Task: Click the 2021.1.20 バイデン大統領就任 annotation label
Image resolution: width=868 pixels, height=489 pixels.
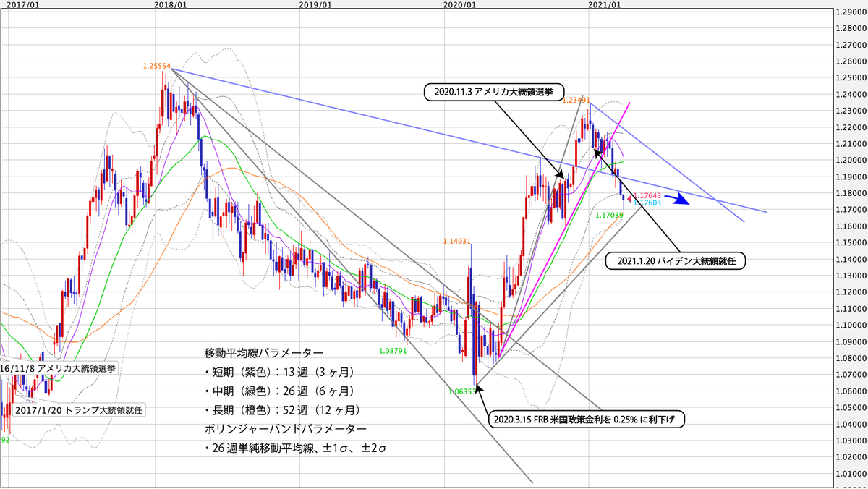Action: click(674, 261)
